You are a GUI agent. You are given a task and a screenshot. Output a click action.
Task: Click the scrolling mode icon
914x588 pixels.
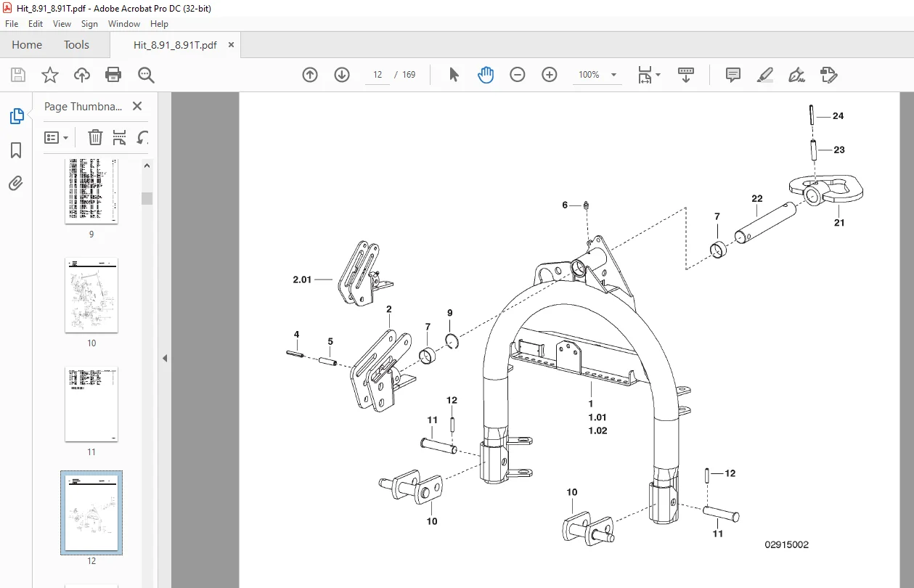686,75
